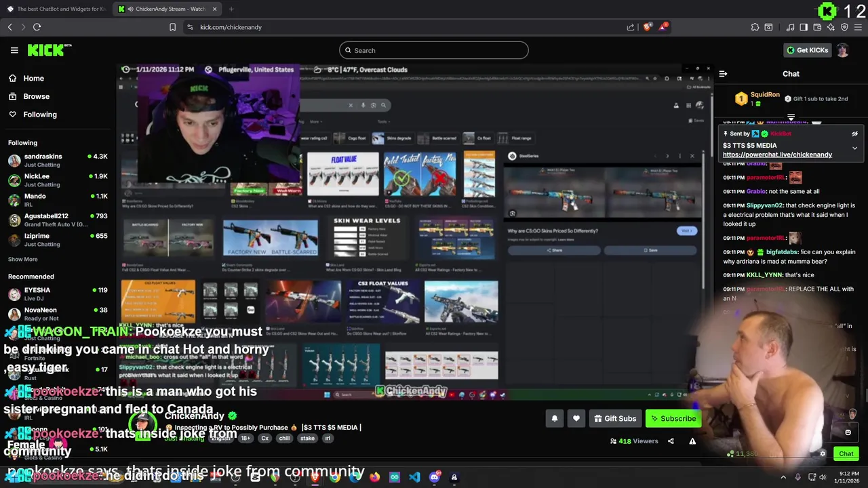The height and width of the screenshot is (488, 868).
Task: Select the chill stream tag
Action: point(284,439)
